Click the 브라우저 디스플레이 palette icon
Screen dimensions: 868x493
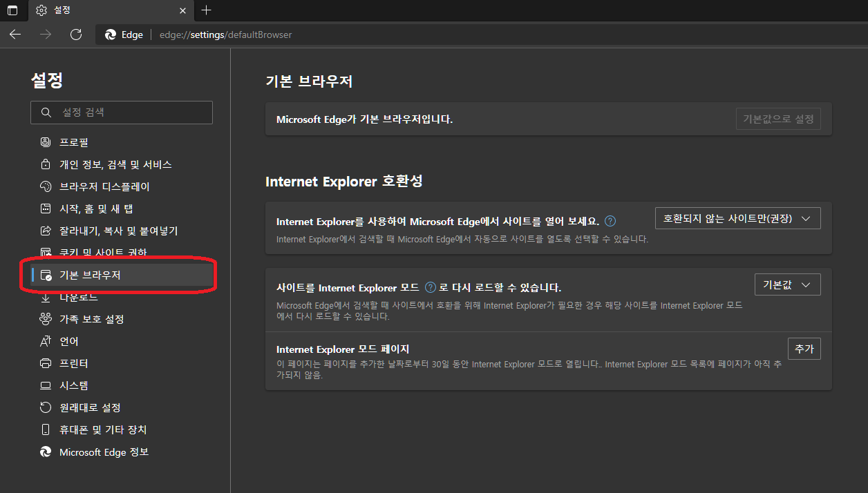point(46,186)
